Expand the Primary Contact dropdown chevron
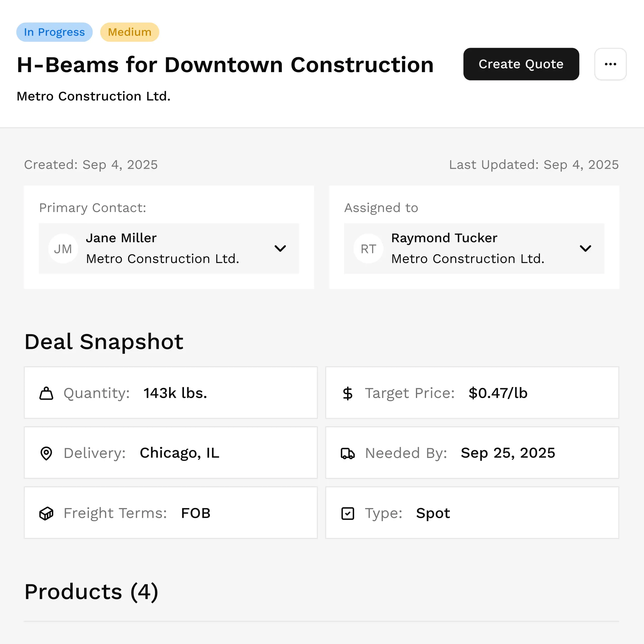This screenshot has height=644, width=644. point(280,249)
